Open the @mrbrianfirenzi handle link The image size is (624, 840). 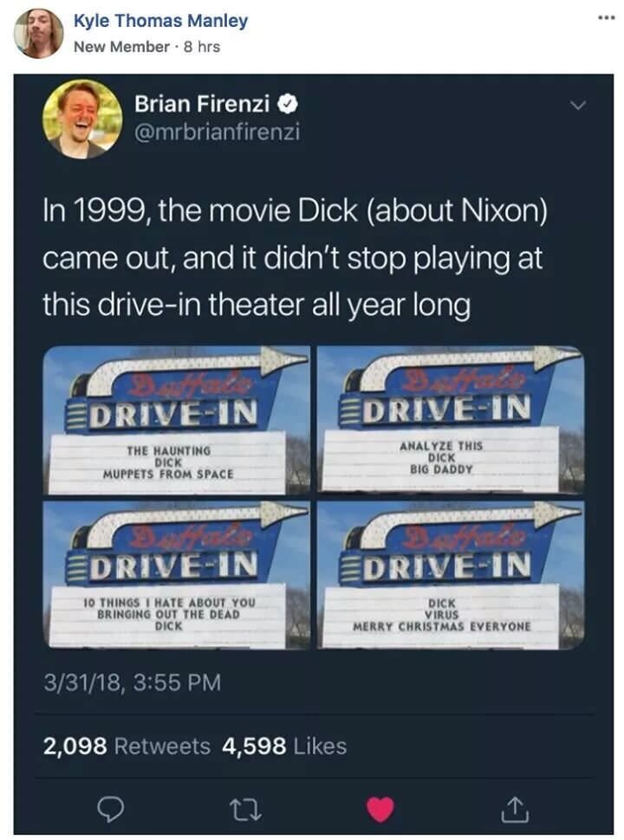click(x=218, y=132)
